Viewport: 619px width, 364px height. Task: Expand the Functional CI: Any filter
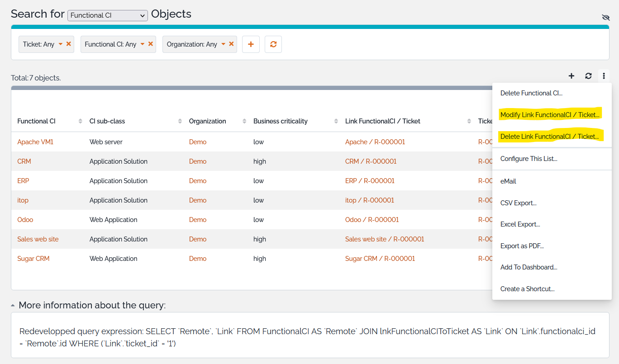point(143,44)
